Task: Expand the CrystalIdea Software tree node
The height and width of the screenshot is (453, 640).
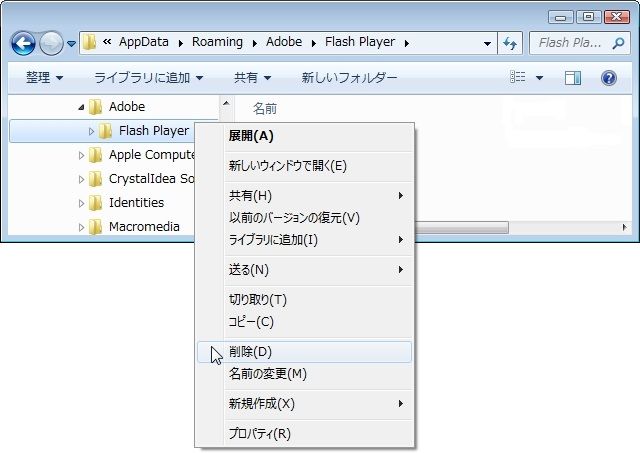Action: [81, 180]
